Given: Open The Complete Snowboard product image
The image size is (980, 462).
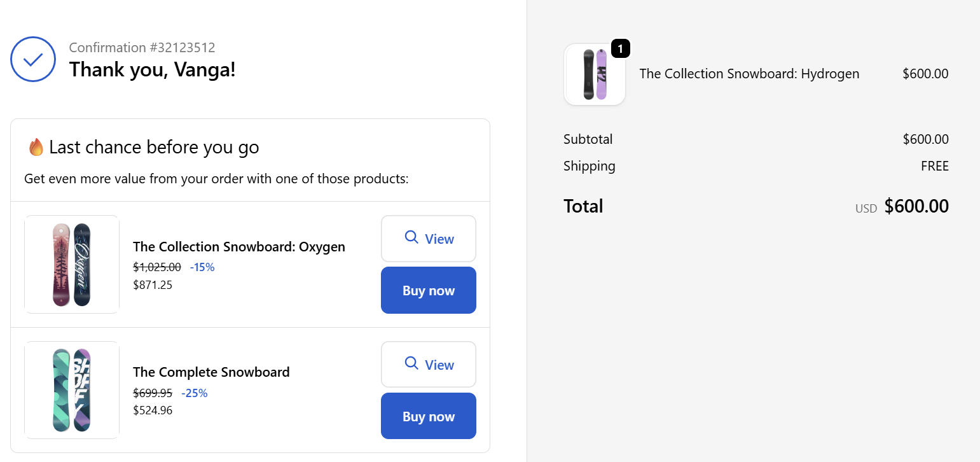Looking at the screenshot, I should [x=72, y=390].
